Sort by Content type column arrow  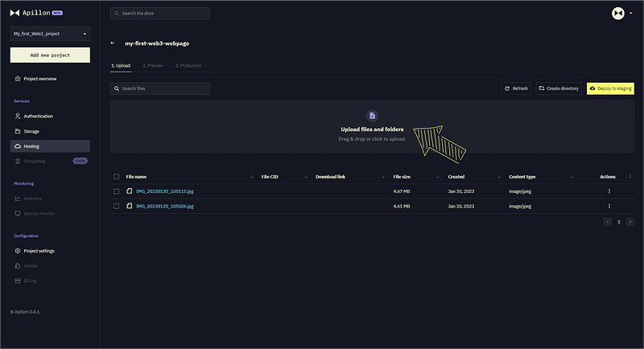tap(572, 177)
